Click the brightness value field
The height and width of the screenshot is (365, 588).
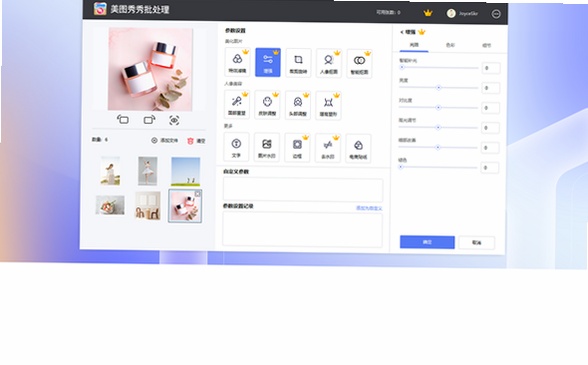pos(490,88)
